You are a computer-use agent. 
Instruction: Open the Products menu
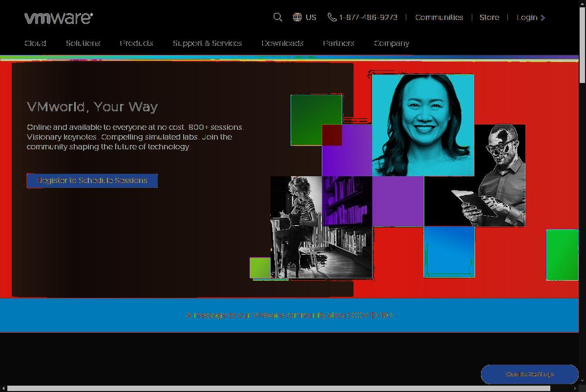click(136, 43)
